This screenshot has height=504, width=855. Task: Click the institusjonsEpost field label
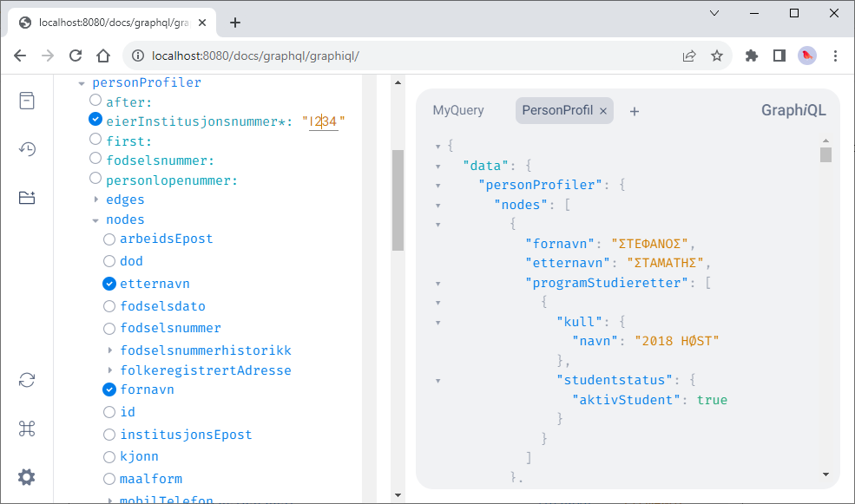186,435
